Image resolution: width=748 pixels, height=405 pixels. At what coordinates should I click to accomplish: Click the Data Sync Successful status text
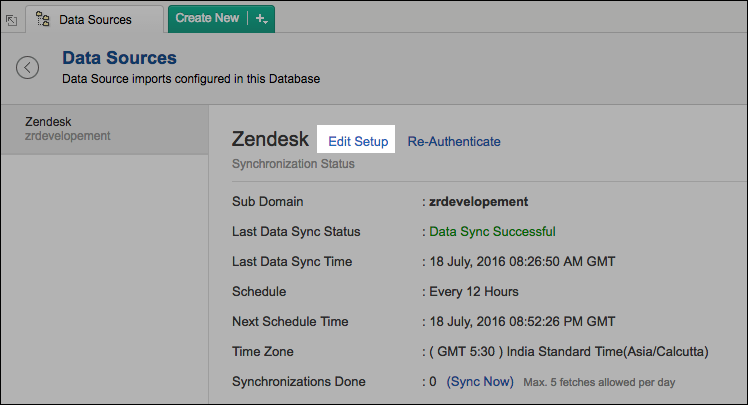click(492, 231)
